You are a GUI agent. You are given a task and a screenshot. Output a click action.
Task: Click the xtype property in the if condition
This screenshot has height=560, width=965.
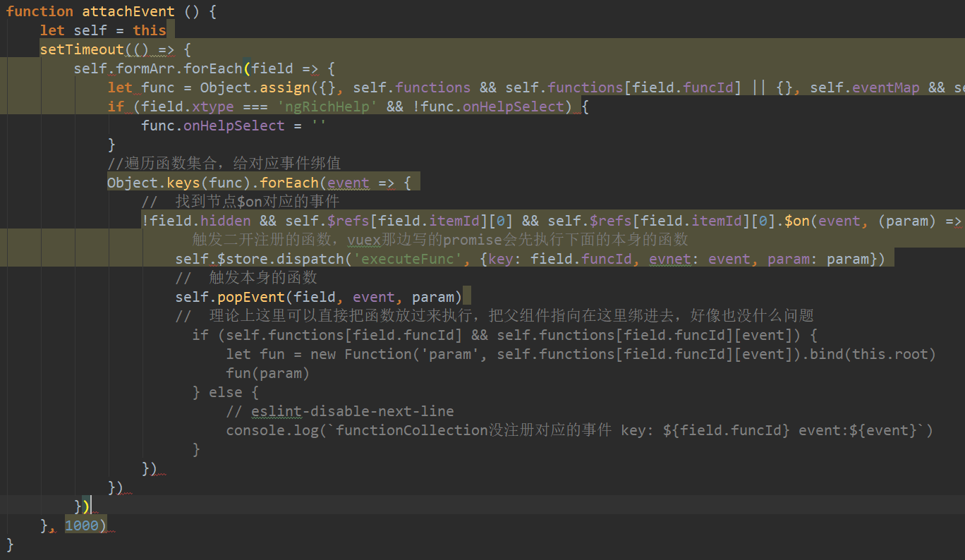click(x=213, y=106)
